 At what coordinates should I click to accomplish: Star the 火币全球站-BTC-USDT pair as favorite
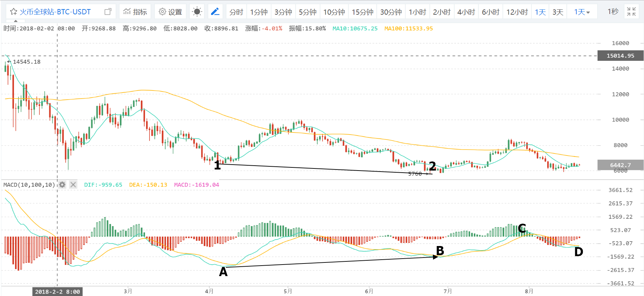click(14, 12)
